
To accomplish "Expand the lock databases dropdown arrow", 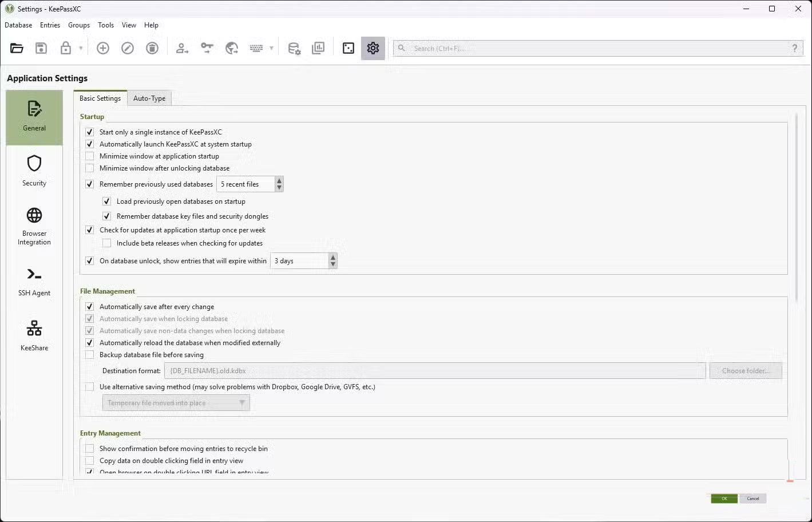I will (x=81, y=48).
